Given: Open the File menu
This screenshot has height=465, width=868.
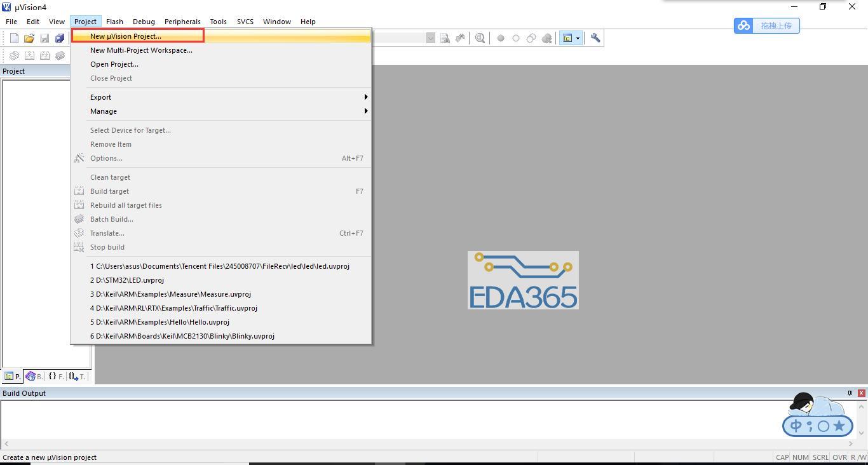Looking at the screenshot, I should click(11, 22).
